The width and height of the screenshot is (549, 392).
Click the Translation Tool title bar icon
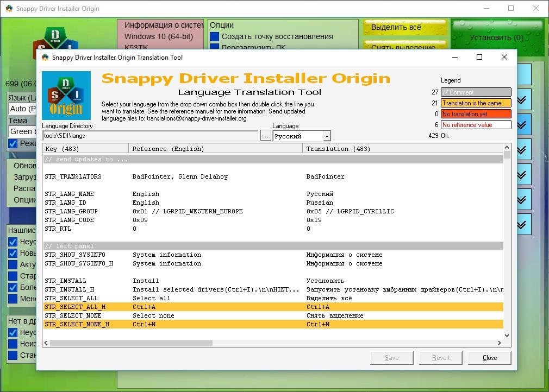point(45,58)
